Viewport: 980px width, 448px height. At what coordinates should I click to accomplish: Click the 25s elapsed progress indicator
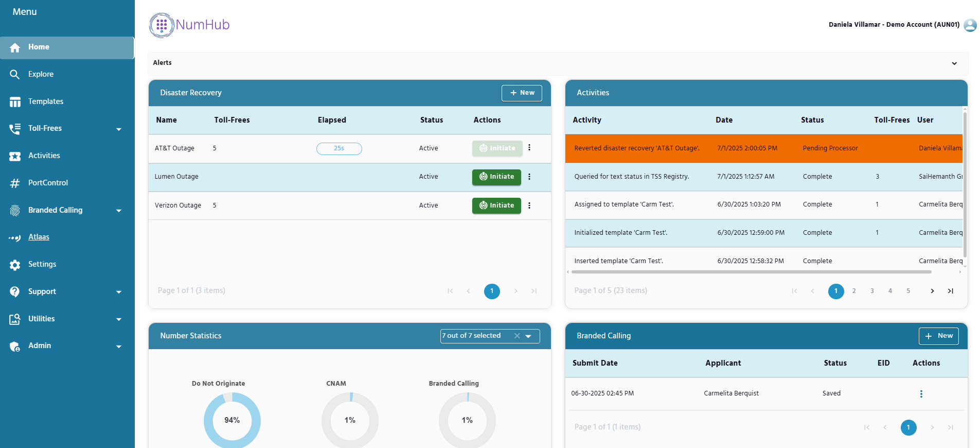(339, 148)
